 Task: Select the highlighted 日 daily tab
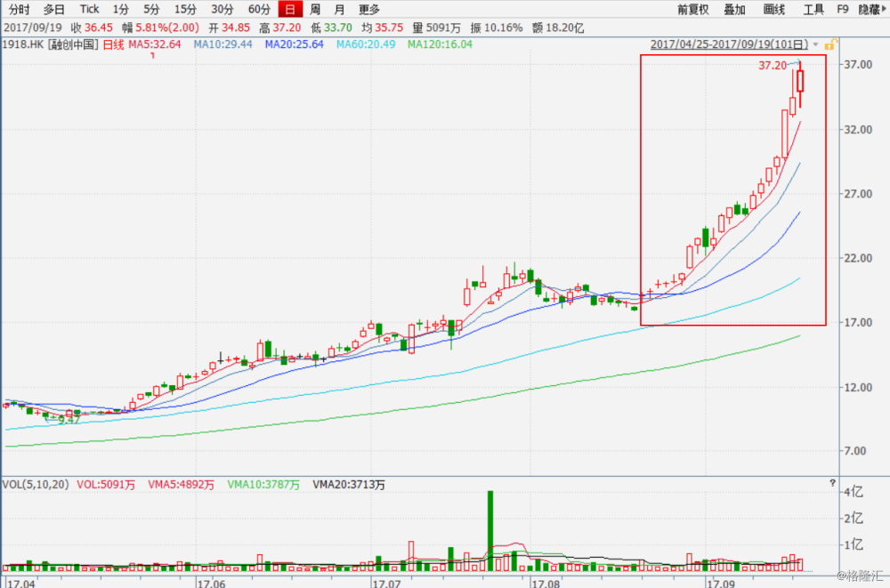coord(290,9)
